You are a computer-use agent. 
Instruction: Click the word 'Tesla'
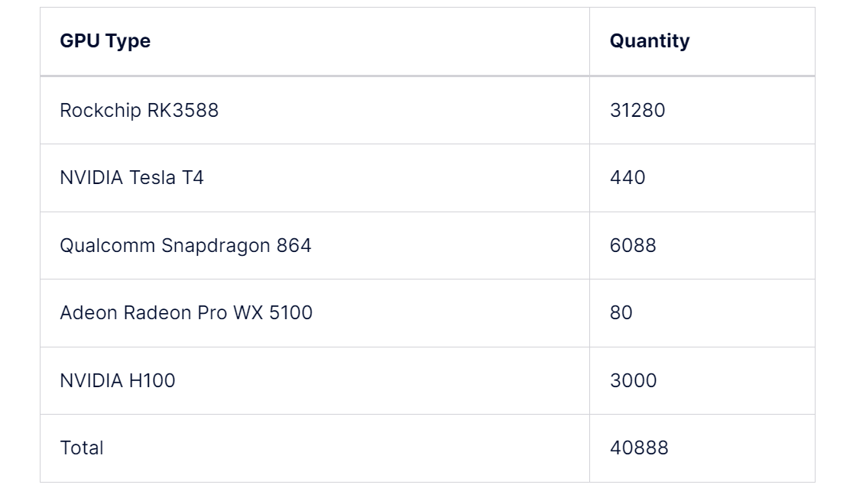click(x=152, y=178)
